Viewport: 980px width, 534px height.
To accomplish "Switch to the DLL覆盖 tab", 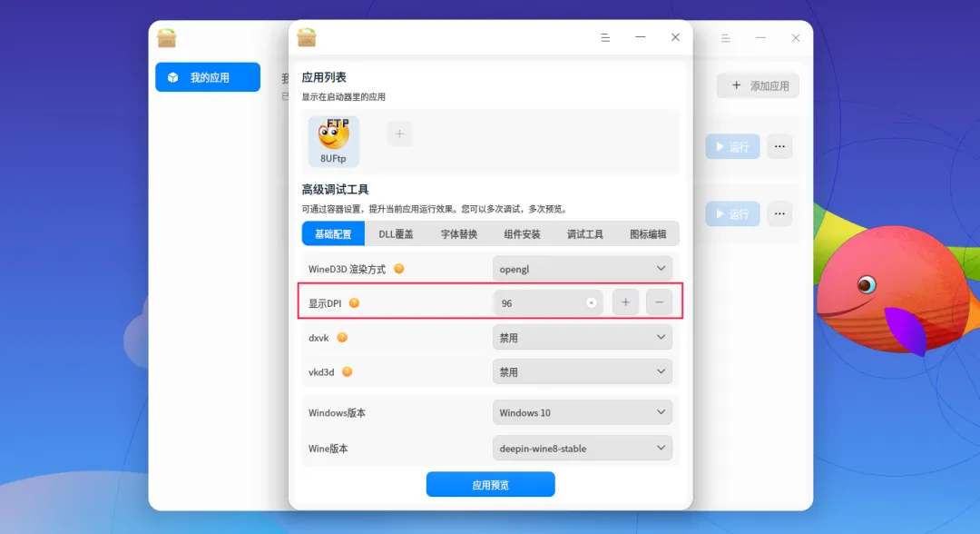I will point(396,234).
